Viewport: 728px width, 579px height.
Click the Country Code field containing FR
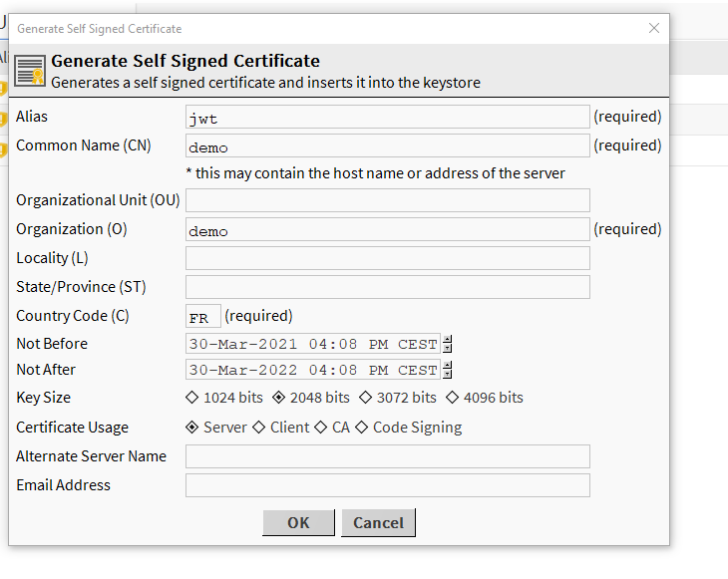click(x=203, y=317)
